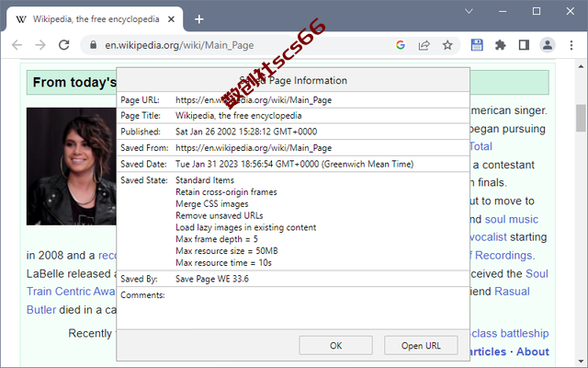Click the Open URL button
The image size is (588, 368).
(421, 346)
